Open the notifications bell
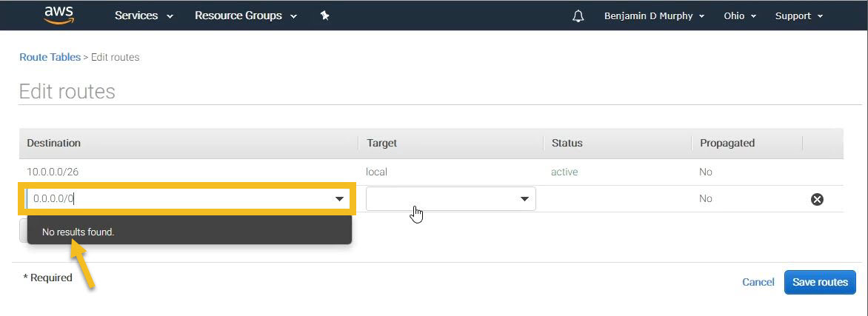This screenshot has height=316, width=868. click(578, 16)
